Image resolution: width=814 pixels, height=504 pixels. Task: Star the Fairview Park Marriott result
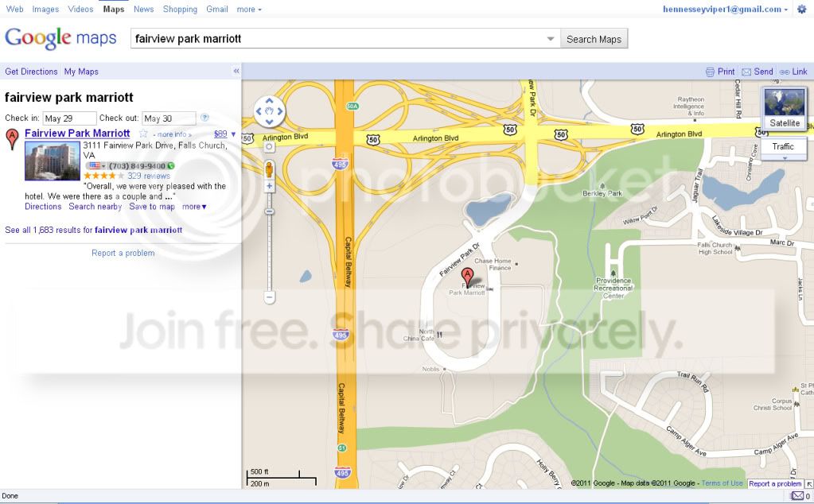(143, 134)
